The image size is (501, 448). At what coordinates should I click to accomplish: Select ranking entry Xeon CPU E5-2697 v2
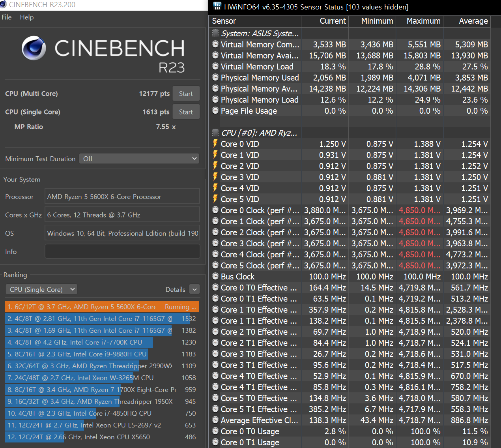point(102,425)
